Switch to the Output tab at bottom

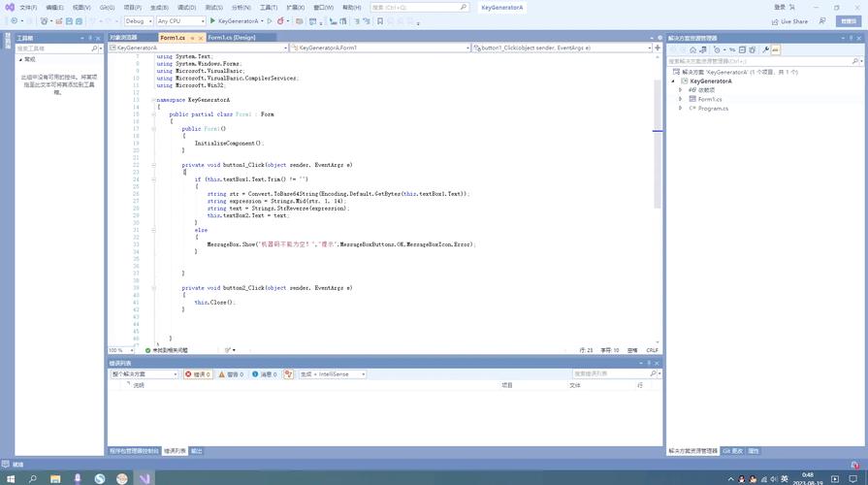coord(197,451)
